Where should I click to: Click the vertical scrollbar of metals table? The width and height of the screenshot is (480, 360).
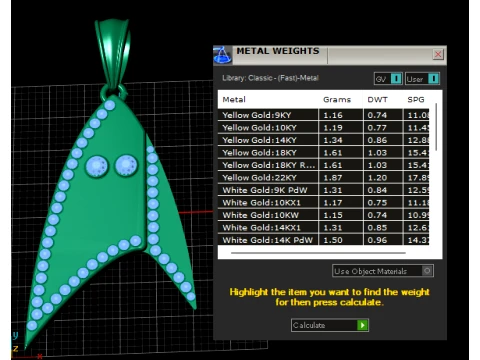436,127
